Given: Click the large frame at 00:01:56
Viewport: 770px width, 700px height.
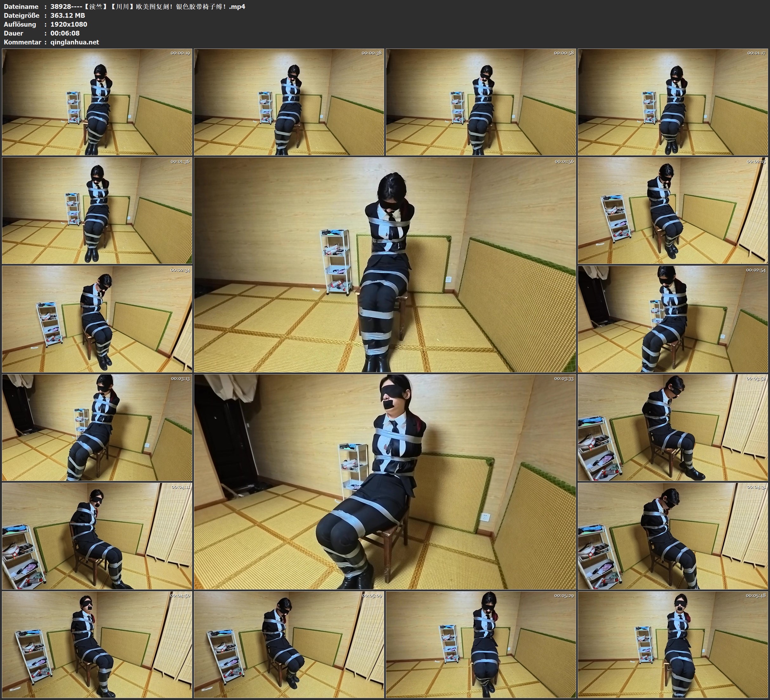Looking at the screenshot, I should pyautogui.click(x=385, y=264).
